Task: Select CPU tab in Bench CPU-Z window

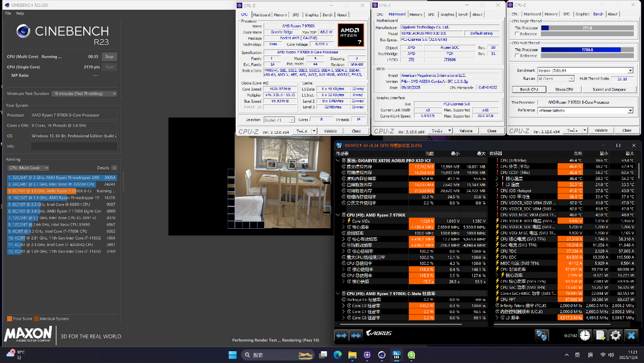Action: pos(515,14)
